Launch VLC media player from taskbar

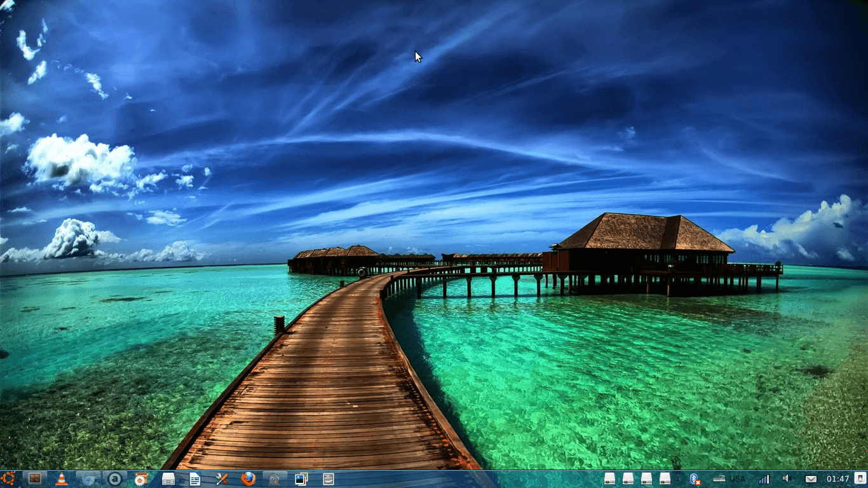tap(62, 480)
